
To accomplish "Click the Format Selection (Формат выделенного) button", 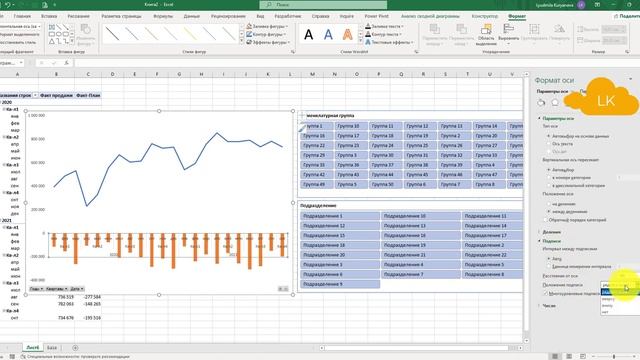I will click(19, 34).
